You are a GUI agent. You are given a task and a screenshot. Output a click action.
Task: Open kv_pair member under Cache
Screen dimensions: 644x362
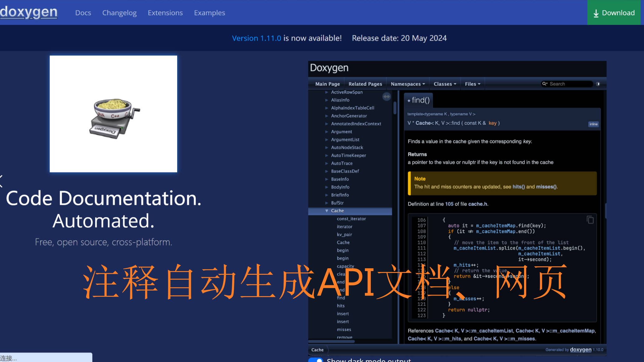(x=344, y=234)
